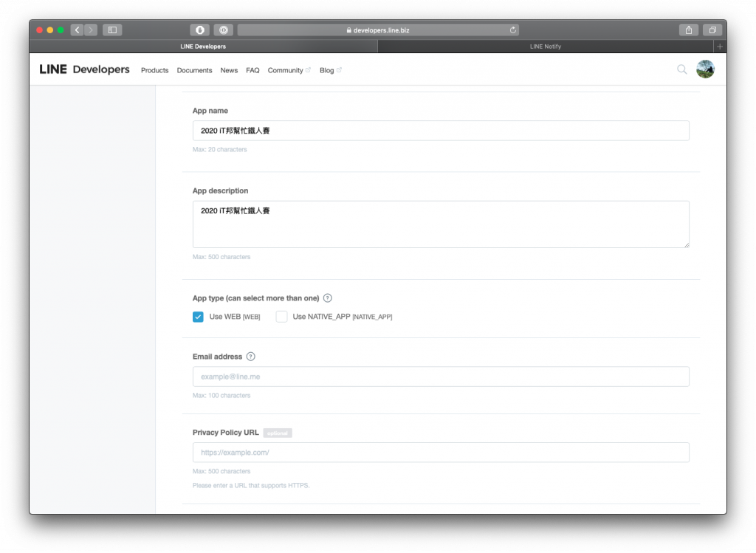Click the 'Max: 20 characters' hint
This screenshot has height=553, width=756.
click(x=220, y=149)
